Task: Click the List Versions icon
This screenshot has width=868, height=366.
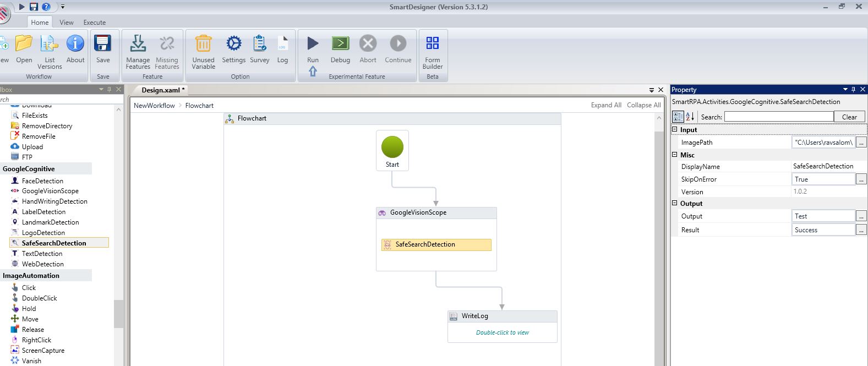Action: coord(50,44)
